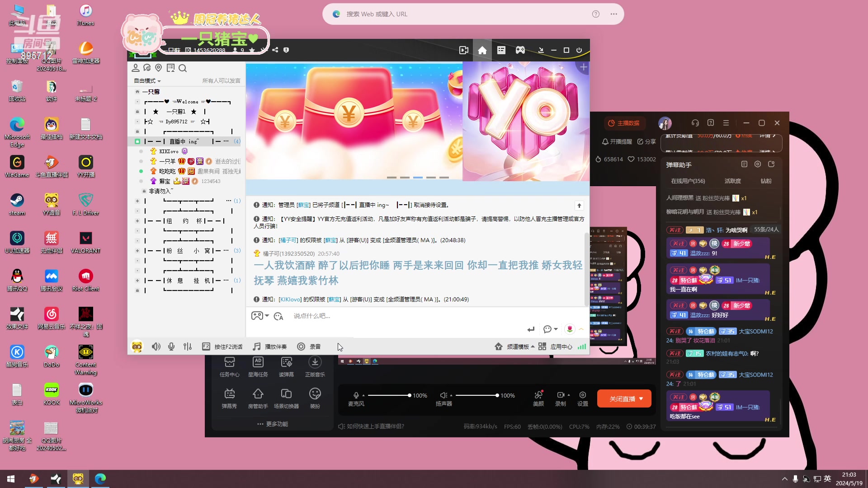
Task: Start recording with the 录音 button
Action: tap(309, 347)
